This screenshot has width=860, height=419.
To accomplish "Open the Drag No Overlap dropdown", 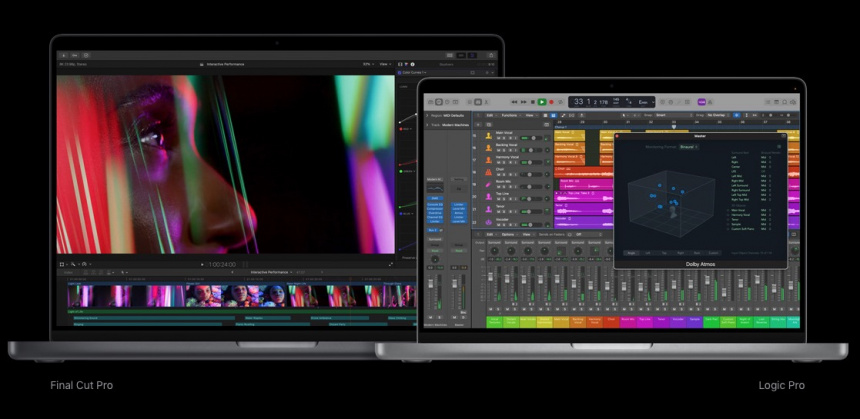I will [x=718, y=115].
